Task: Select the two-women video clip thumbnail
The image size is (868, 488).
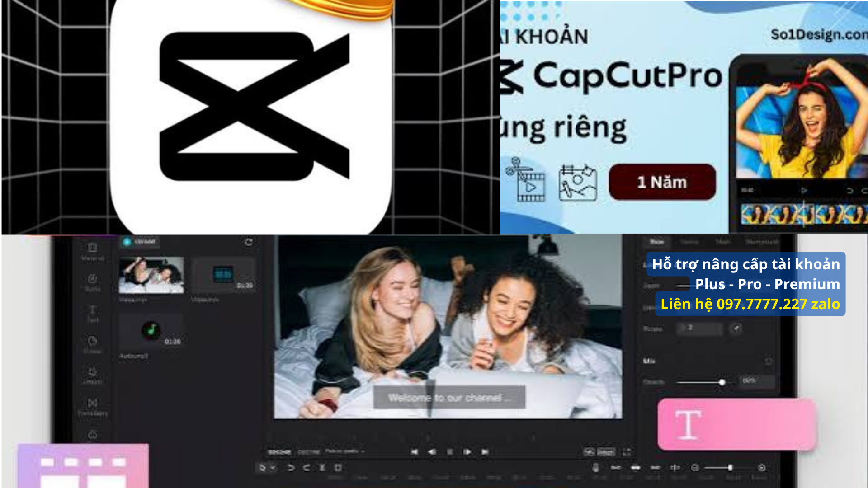Action: (151, 275)
